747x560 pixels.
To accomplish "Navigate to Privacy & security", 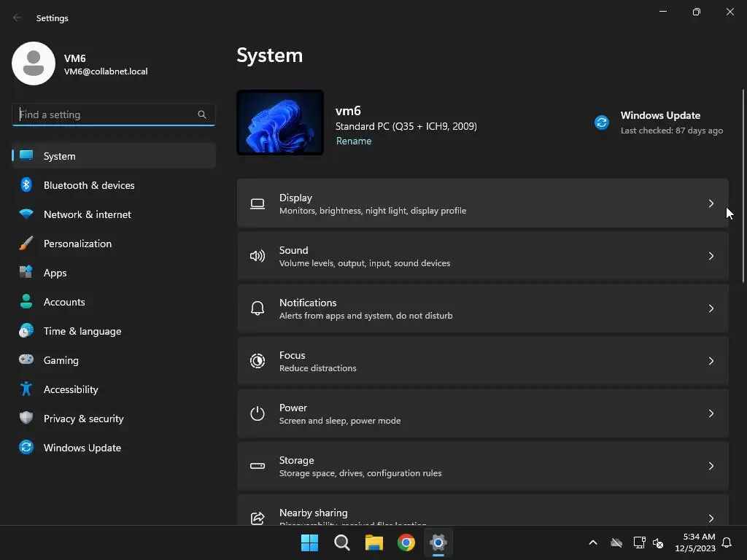I will tap(114, 418).
